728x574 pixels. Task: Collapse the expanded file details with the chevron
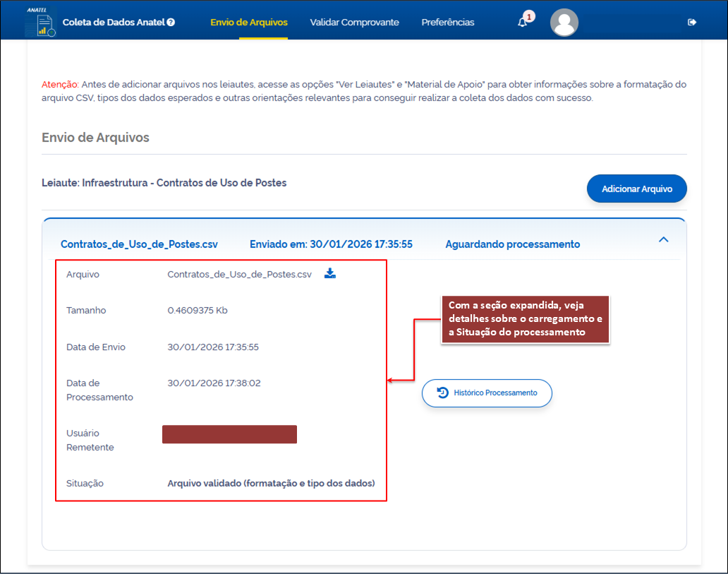663,240
